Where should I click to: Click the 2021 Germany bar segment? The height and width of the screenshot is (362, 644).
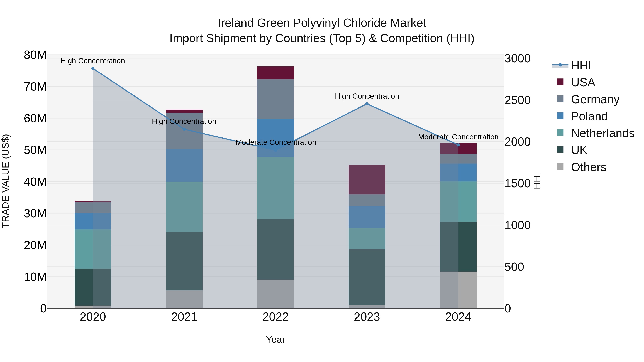coord(184,131)
